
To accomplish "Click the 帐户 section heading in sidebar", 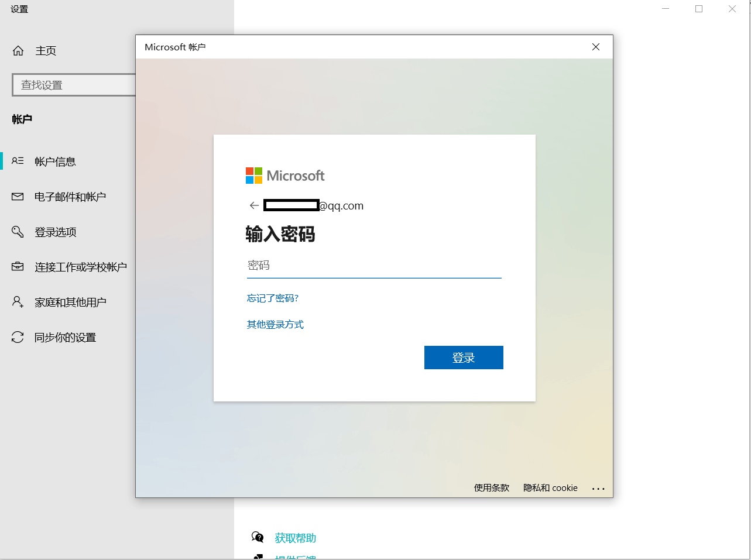I will (x=22, y=119).
